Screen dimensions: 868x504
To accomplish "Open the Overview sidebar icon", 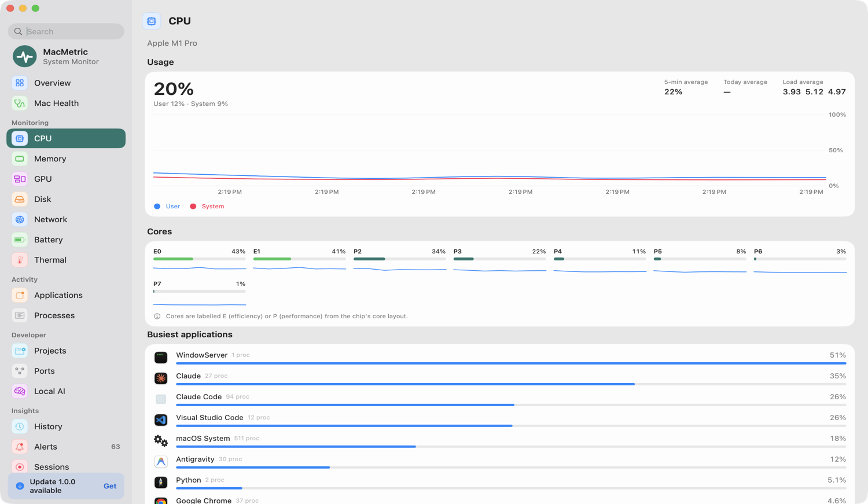I will (x=20, y=83).
